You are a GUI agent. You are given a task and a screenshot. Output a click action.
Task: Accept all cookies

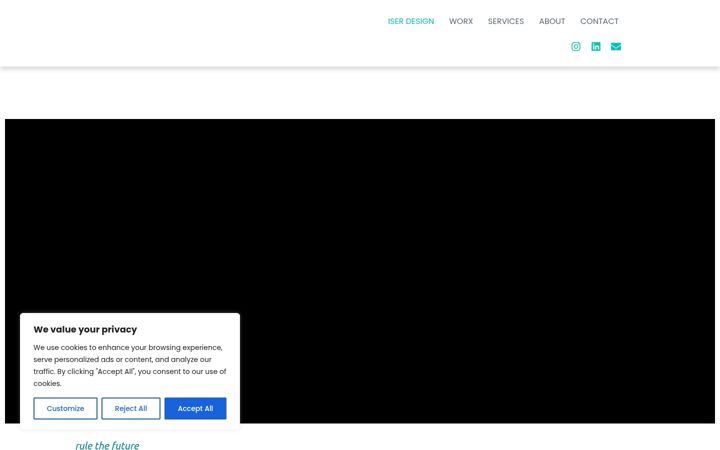pyautogui.click(x=196, y=408)
